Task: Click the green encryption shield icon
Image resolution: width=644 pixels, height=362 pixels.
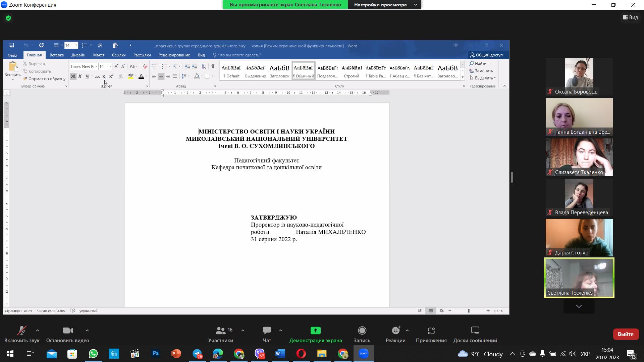Action: (x=8, y=18)
